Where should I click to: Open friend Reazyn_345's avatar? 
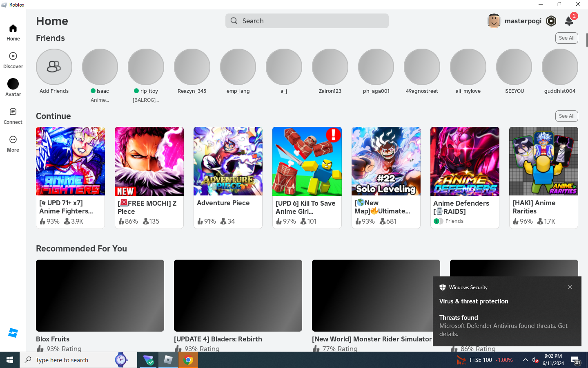(x=192, y=67)
